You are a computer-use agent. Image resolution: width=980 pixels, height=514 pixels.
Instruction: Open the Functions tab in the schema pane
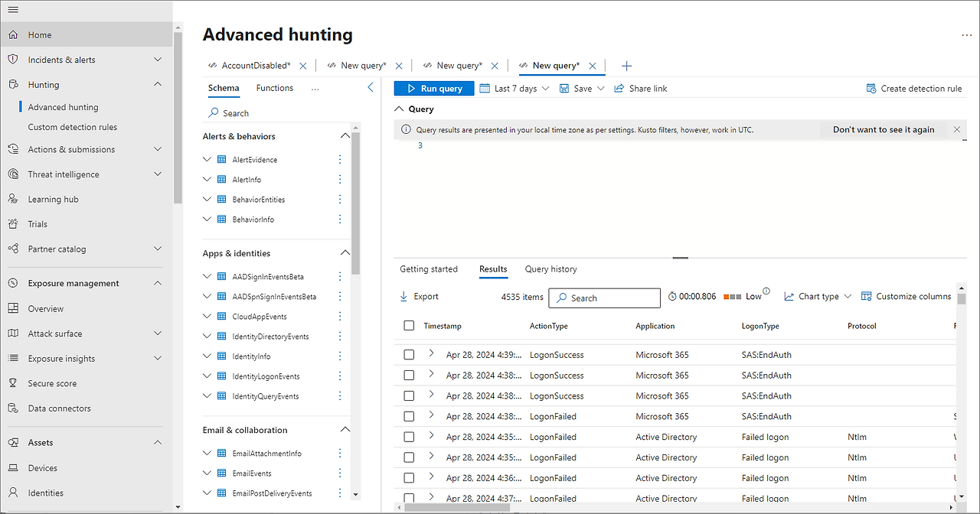(x=274, y=88)
